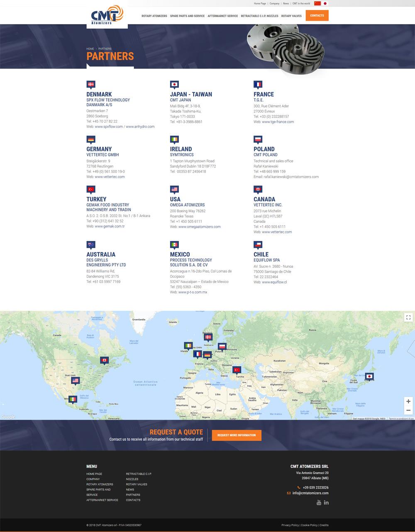Click the Ireland flag icon in partner list

(x=174, y=139)
